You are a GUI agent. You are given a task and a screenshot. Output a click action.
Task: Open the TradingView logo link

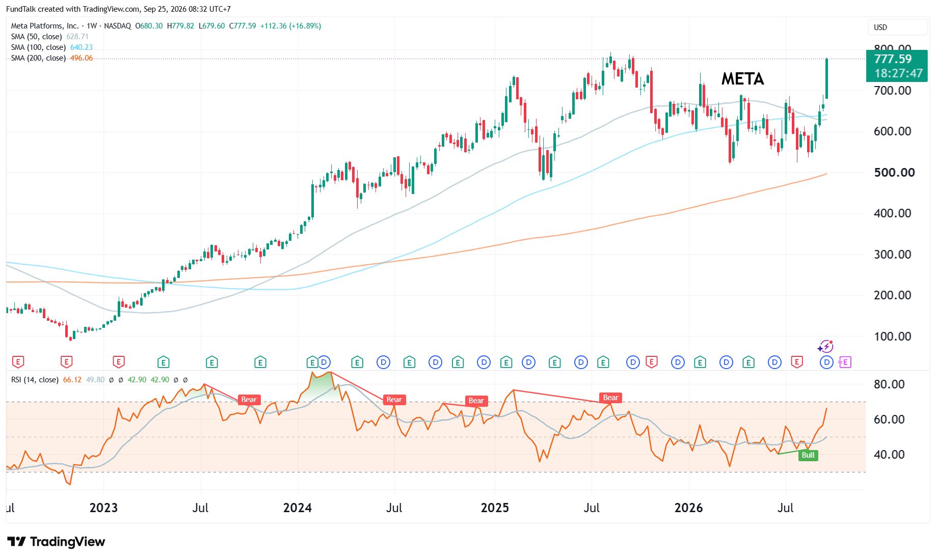[x=56, y=542]
